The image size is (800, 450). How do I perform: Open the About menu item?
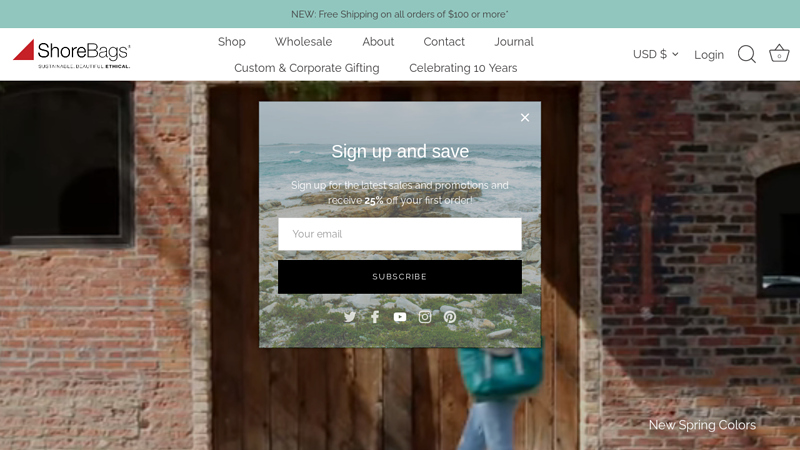pos(378,42)
